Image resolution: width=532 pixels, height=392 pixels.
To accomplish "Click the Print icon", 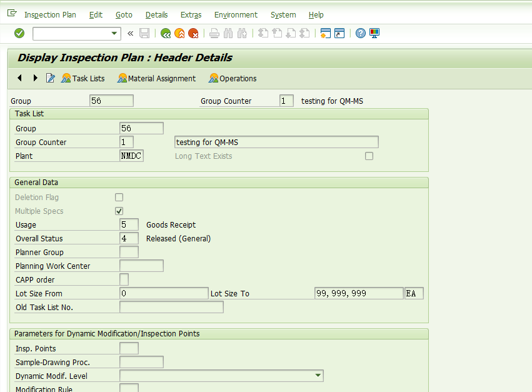I will (214, 33).
